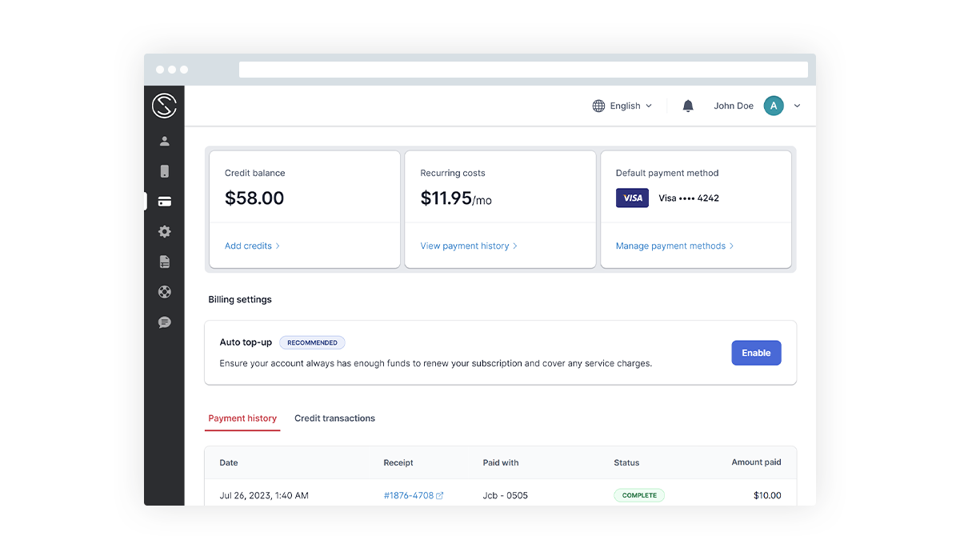Click the $58.00 credit balance value
Image resolution: width=960 pixels, height=560 pixels.
coord(254,198)
